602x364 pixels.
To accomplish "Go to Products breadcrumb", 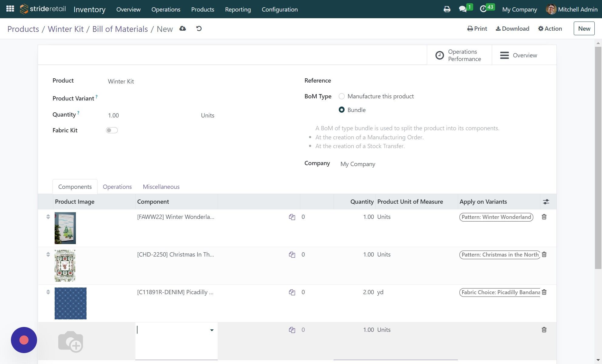I will [23, 29].
